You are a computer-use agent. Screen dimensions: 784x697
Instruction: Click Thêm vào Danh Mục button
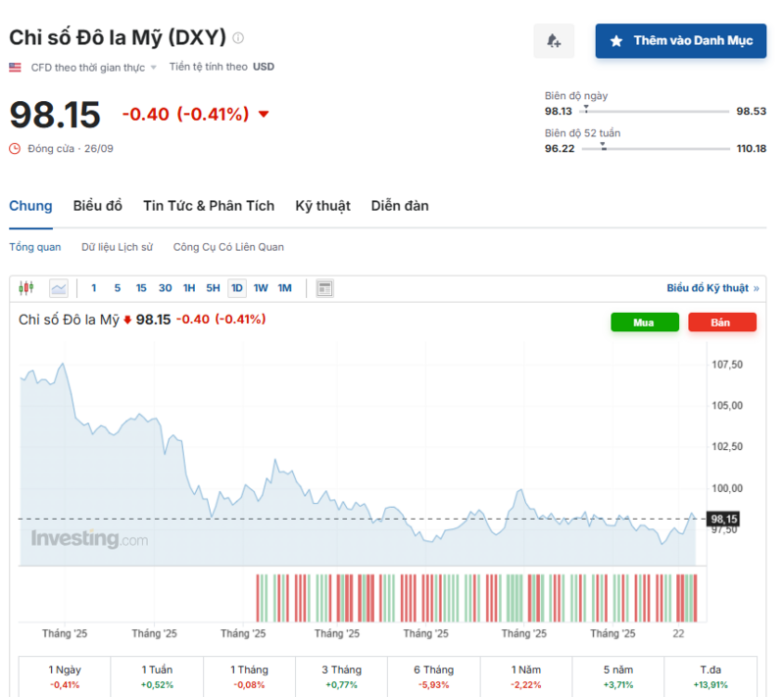pyautogui.click(x=680, y=41)
